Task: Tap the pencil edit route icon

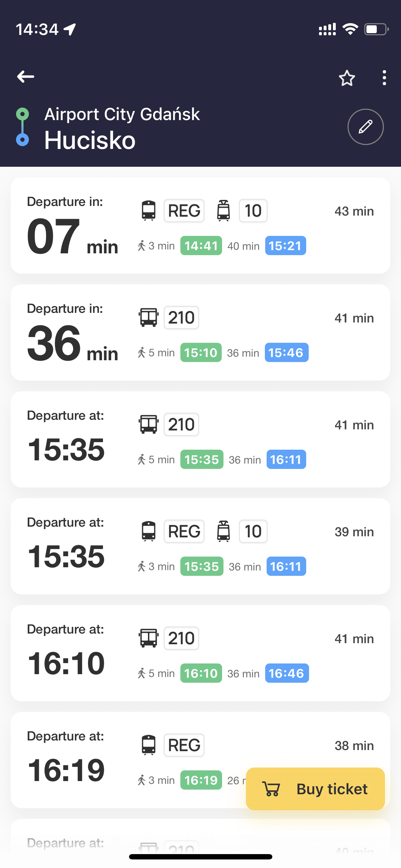Action: pyautogui.click(x=365, y=127)
